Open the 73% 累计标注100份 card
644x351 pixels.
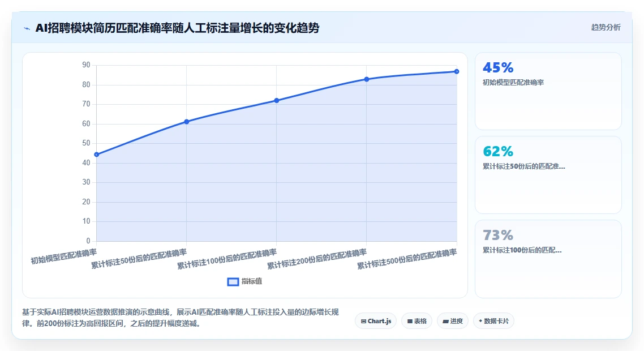tap(548, 259)
